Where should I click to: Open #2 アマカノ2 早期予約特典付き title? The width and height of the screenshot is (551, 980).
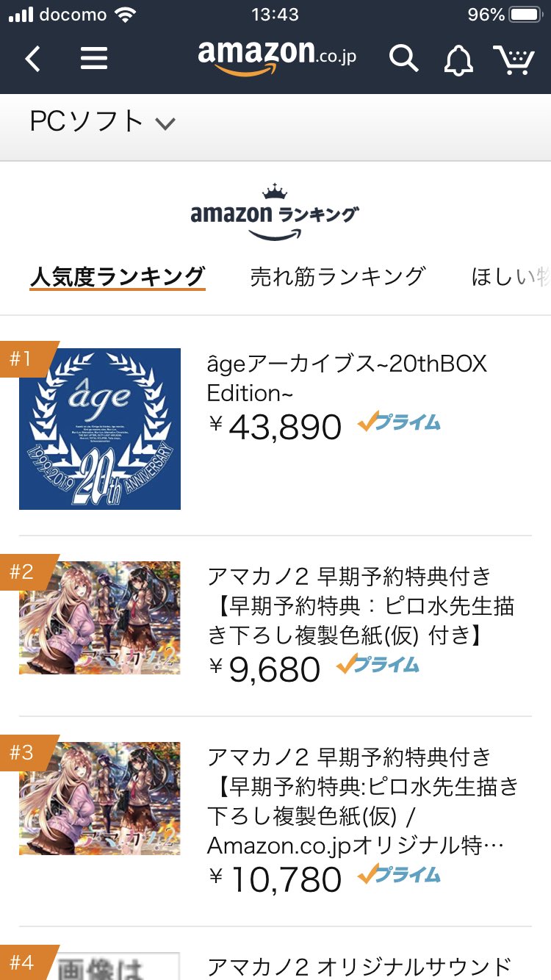(x=361, y=605)
